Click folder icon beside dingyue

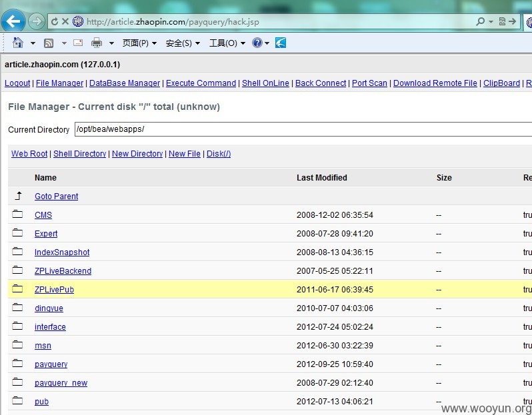[17, 308]
